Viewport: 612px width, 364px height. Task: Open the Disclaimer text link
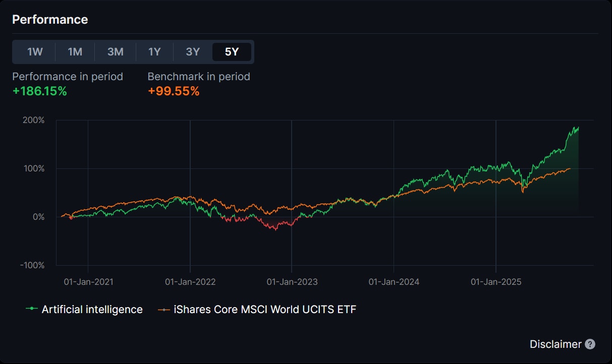coord(555,344)
